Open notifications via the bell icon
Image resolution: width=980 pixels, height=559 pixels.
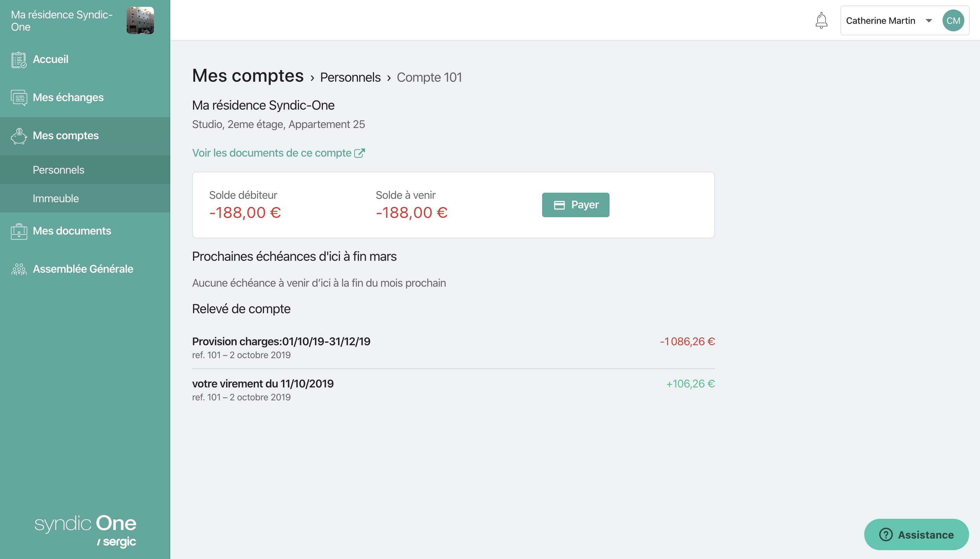[821, 21]
